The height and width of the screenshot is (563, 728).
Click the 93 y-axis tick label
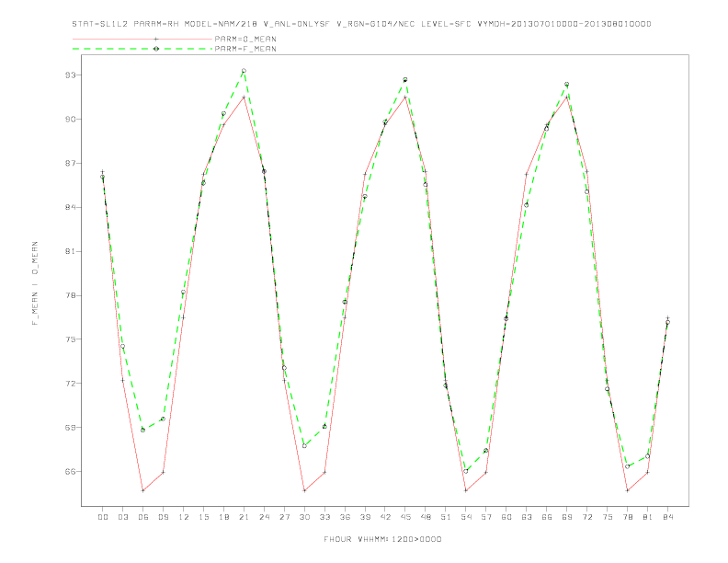[x=70, y=75]
